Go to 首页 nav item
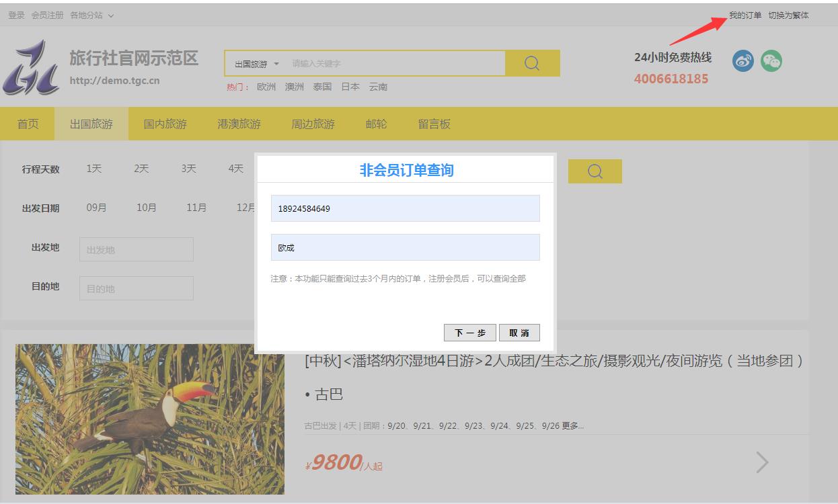Screen dimensions: 838x504 28,124
